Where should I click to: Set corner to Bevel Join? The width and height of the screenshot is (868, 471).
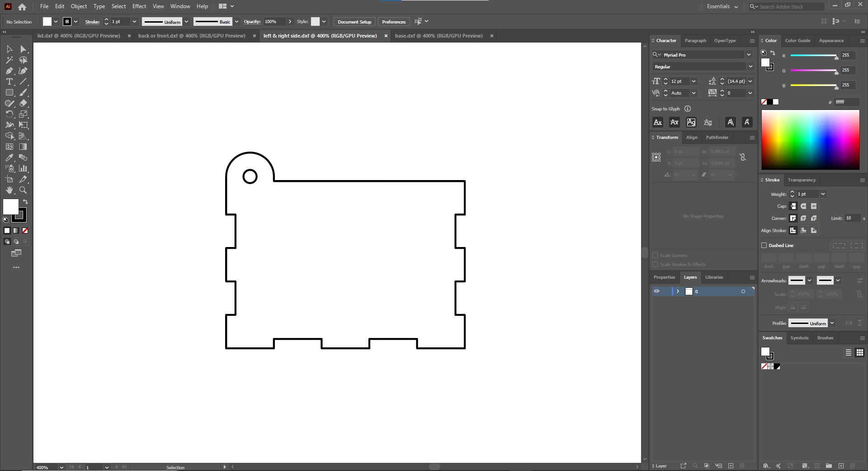[x=814, y=219]
